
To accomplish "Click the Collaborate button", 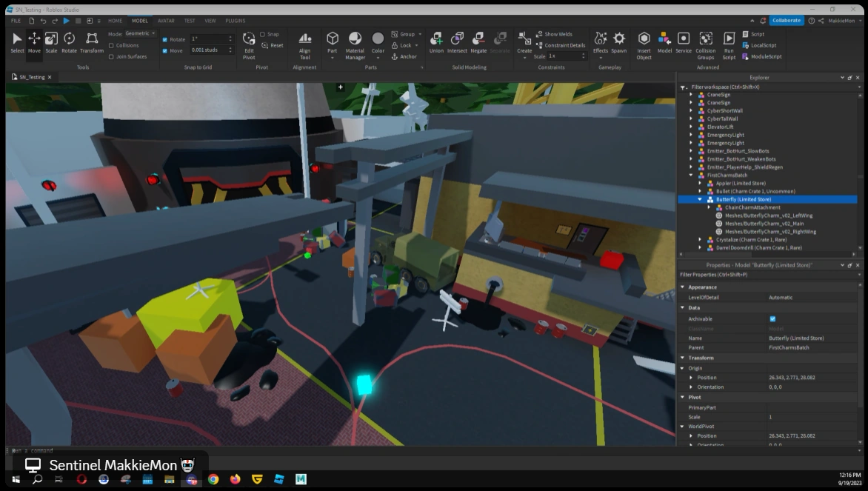I will pos(786,21).
